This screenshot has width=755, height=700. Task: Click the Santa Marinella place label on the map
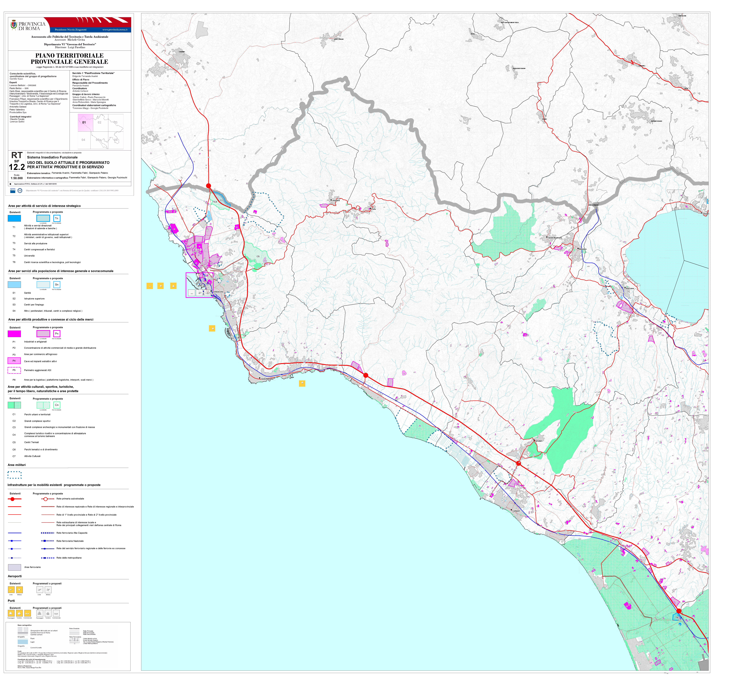click(267, 379)
